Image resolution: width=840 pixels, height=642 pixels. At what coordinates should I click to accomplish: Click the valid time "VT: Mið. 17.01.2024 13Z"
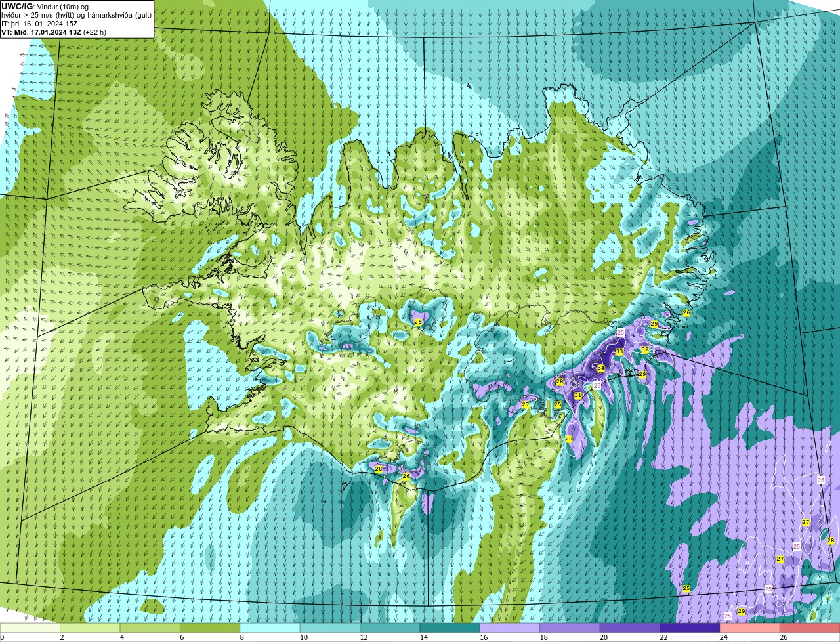click(41, 32)
